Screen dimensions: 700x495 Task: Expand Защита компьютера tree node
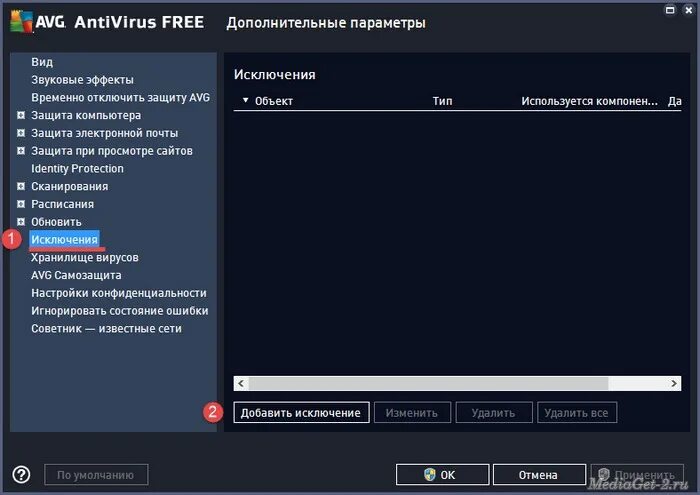pos(21,115)
